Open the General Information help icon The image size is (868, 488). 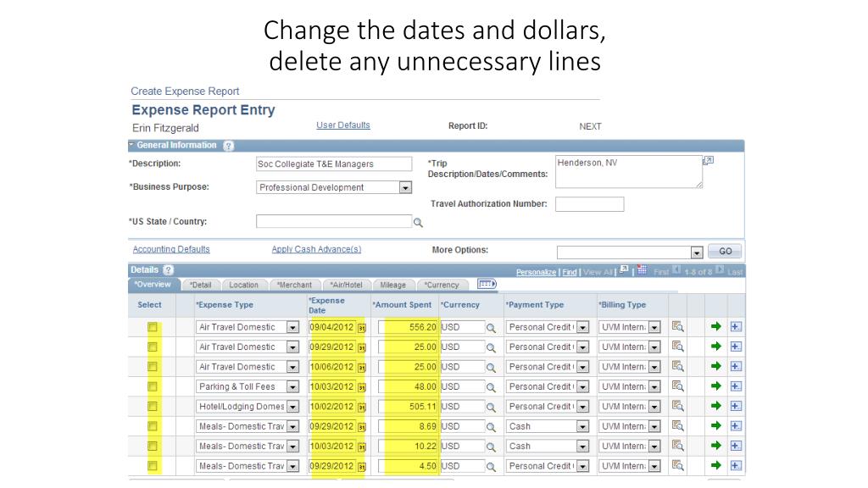(x=228, y=146)
